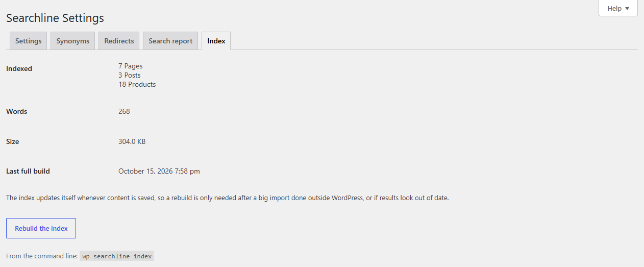Click the From the command line text

pos(42,256)
